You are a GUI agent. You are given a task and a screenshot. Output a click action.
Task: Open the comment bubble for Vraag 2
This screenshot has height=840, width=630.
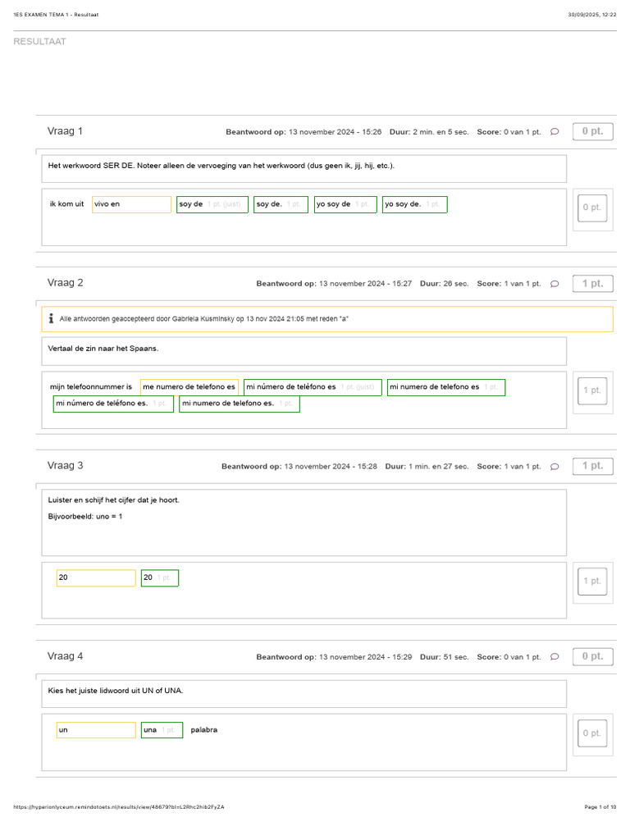tap(555, 284)
